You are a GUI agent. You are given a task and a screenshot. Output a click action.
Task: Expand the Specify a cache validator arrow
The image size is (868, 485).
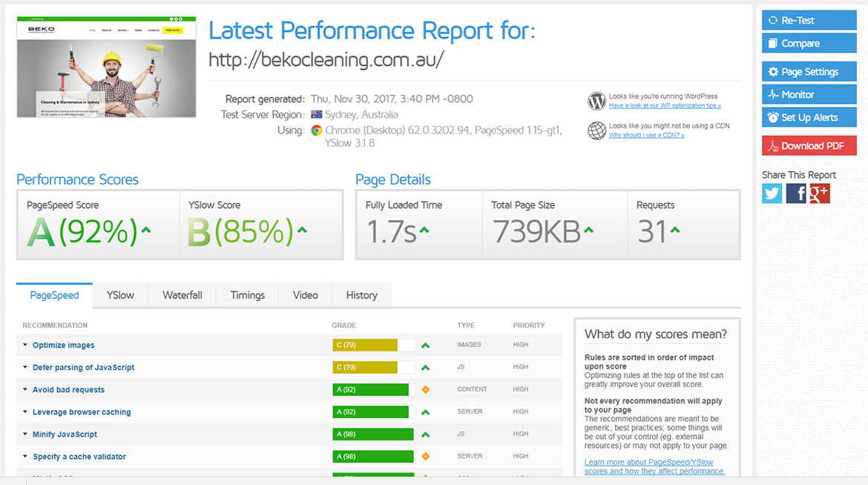pyautogui.click(x=25, y=456)
